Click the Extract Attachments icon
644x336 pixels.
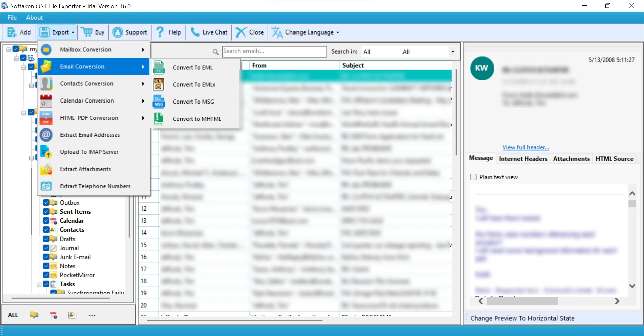point(46,169)
